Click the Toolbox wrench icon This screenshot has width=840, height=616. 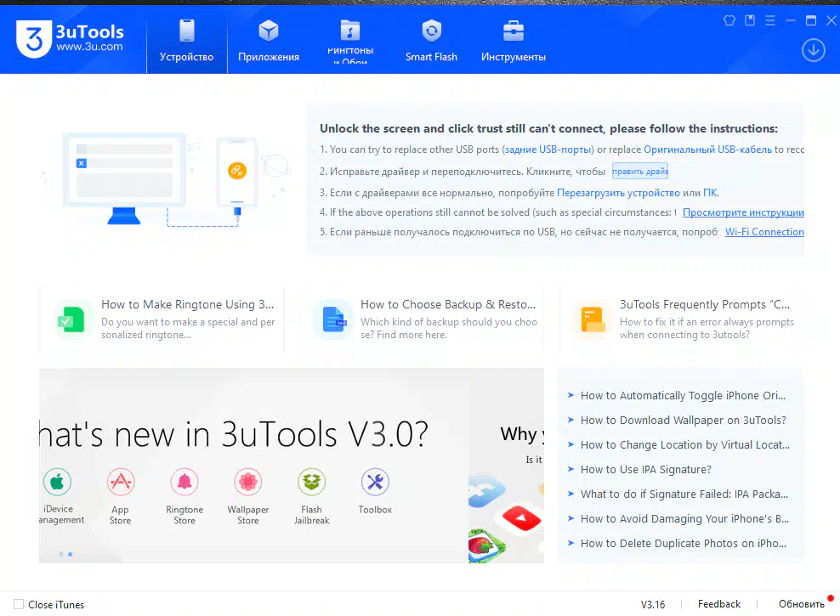[375, 482]
